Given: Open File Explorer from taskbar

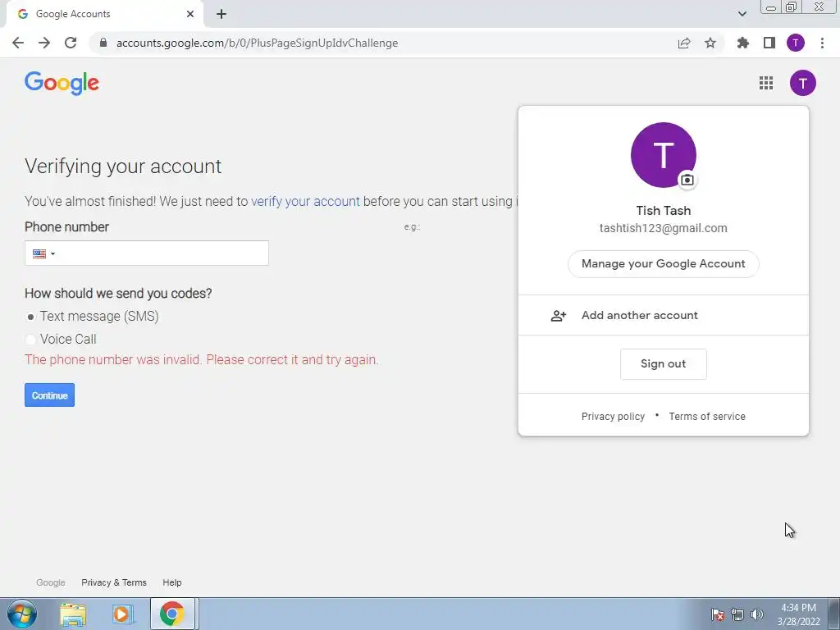Looking at the screenshot, I should click(73, 614).
